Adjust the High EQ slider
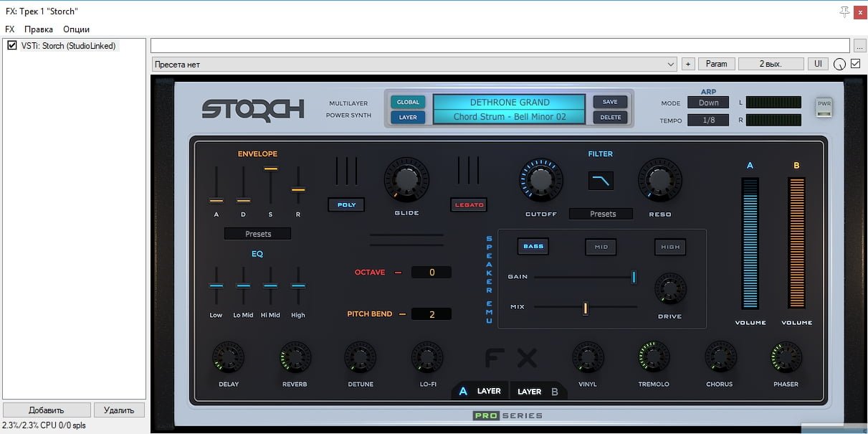This screenshot has width=868, height=434. pyautogui.click(x=298, y=286)
